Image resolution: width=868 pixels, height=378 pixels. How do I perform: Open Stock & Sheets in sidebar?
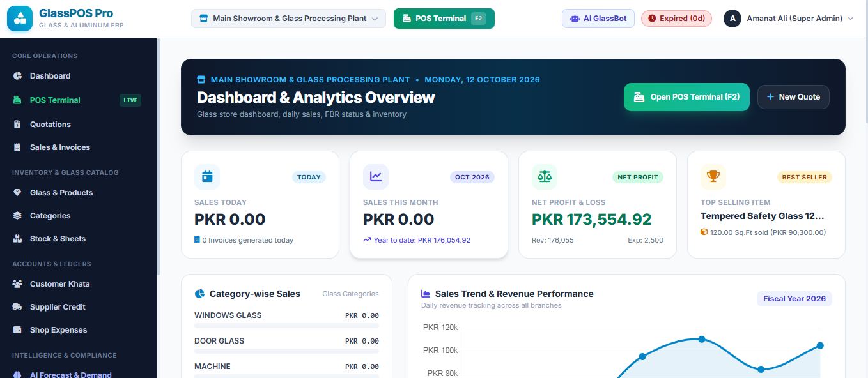tap(78, 239)
